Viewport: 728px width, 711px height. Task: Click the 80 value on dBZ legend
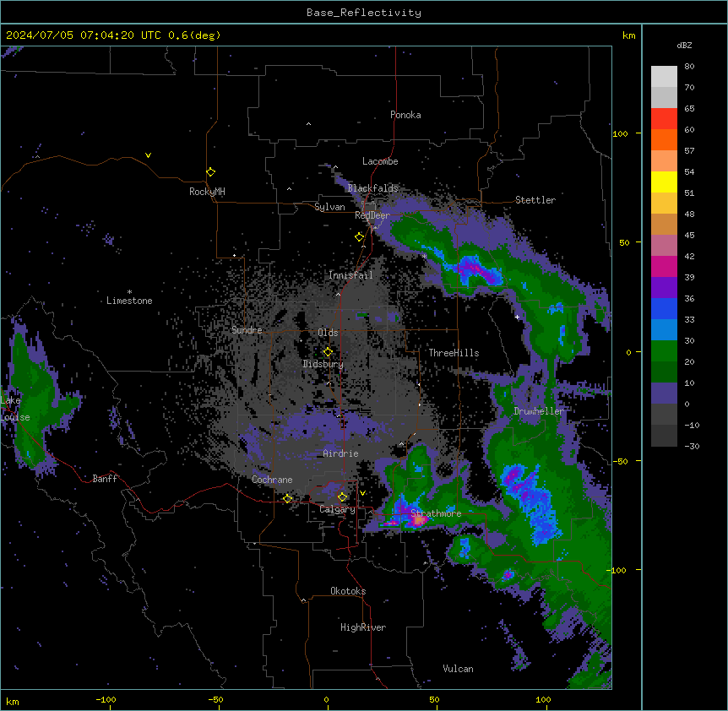(x=689, y=67)
